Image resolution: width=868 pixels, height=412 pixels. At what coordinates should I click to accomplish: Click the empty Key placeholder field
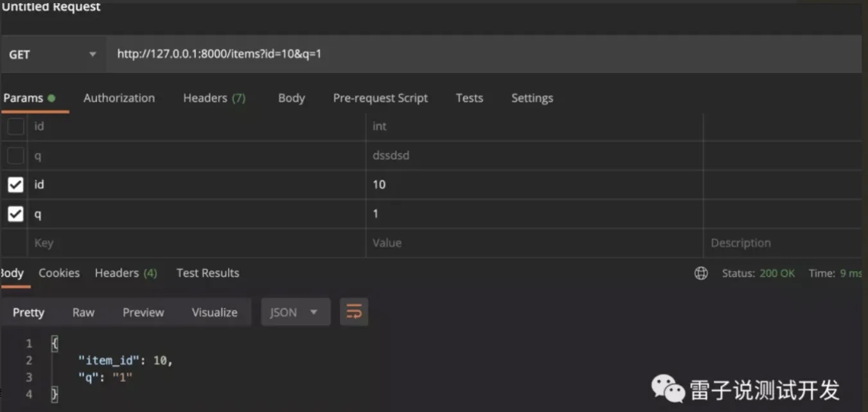(196, 243)
